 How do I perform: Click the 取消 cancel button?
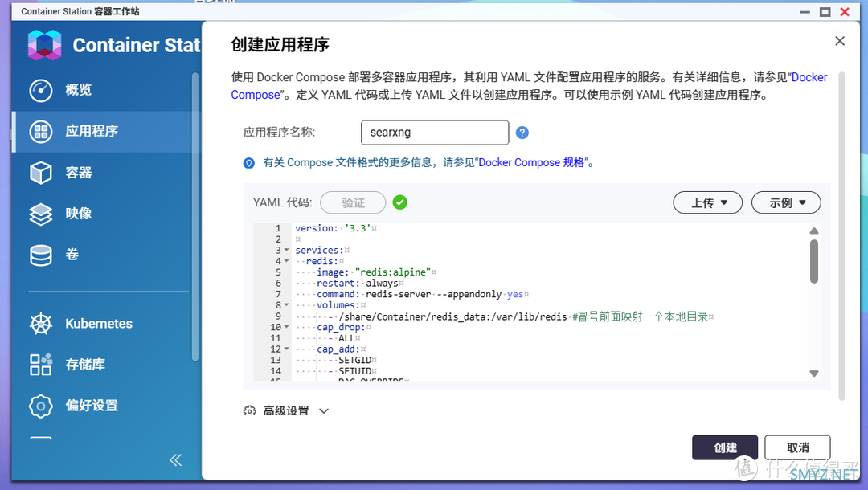coord(797,447)
